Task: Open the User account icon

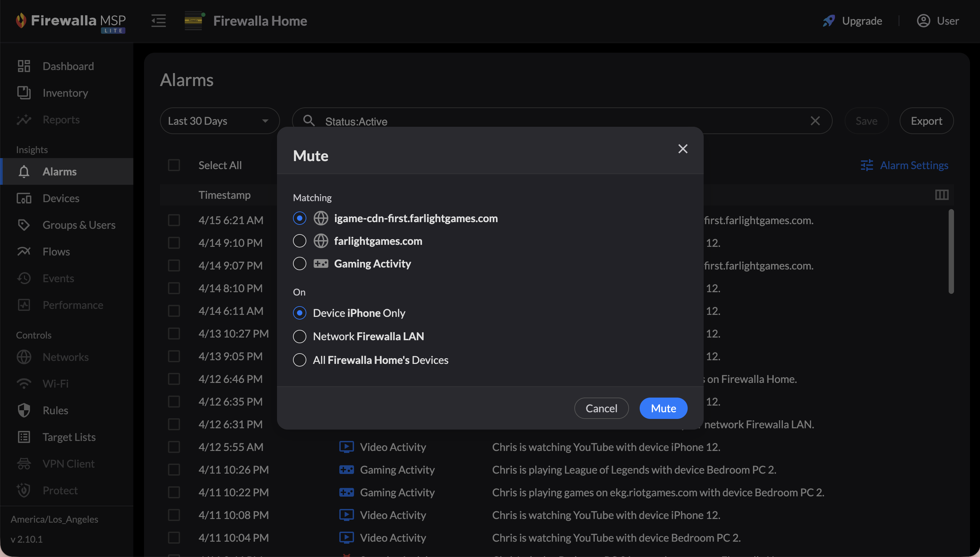Action: point(923,21)
